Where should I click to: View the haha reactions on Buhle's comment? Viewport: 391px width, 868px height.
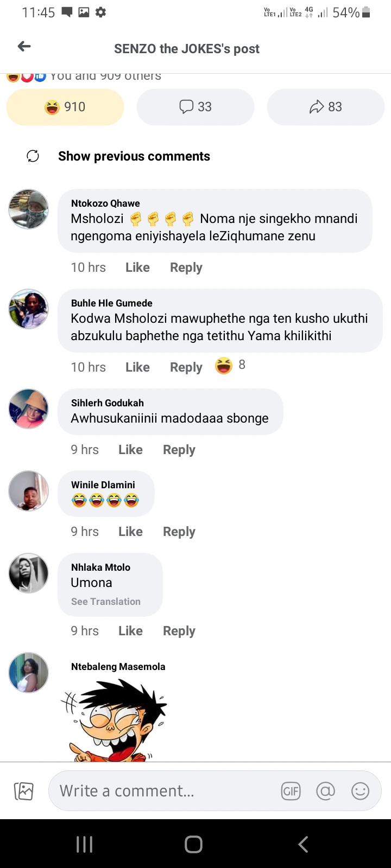[230, 366]
